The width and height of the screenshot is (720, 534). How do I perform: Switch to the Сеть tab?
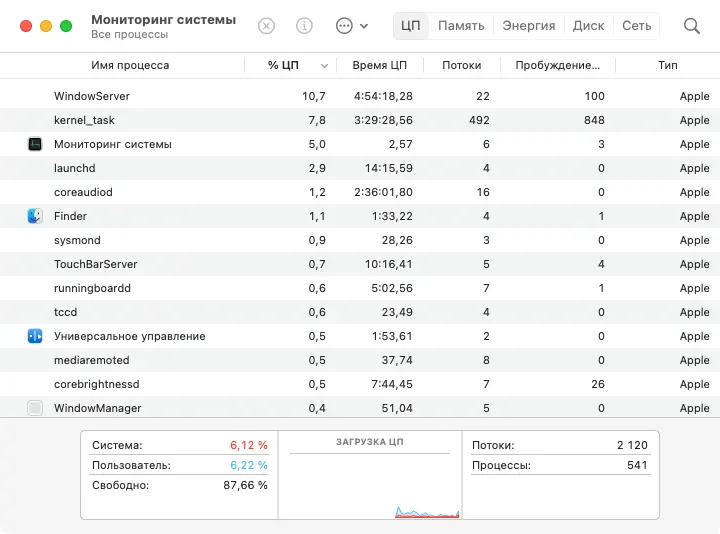point(636,26)
